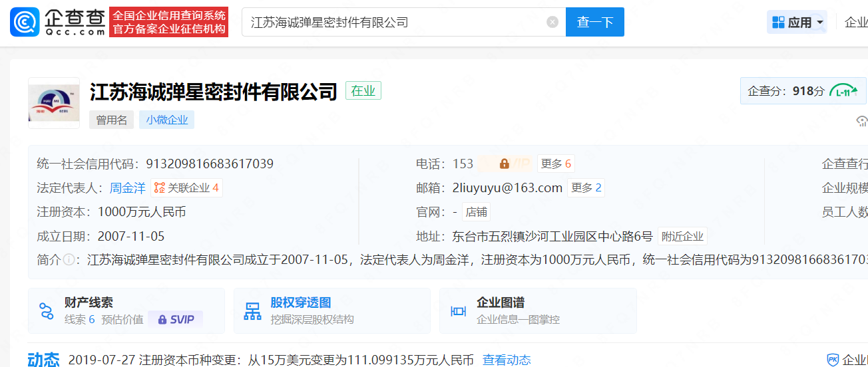Open the 应用 dropdown menu
868x367 pixels.
(797, 23)
